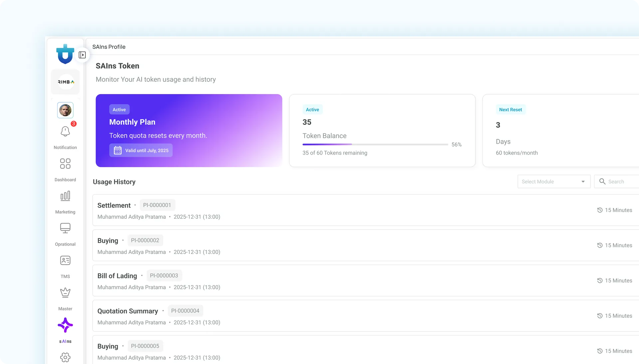This screenshot has height=364, width=639.
Task: Click the red notification badge showing 3
Action: 74,124
